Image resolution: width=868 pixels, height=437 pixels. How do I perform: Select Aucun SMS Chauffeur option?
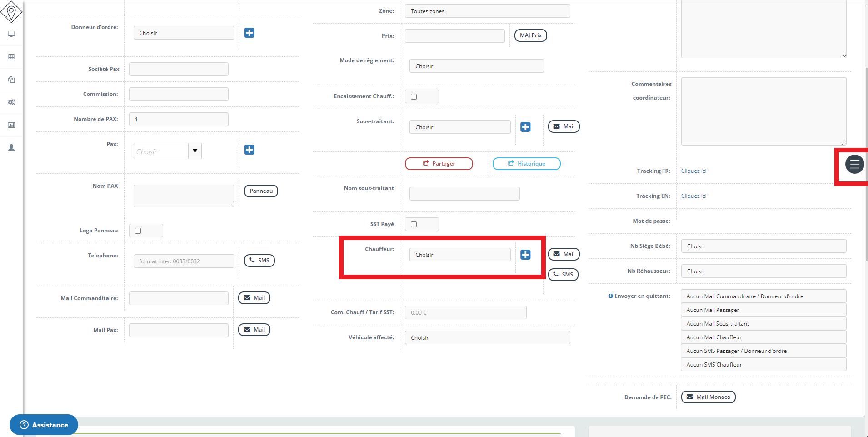pyautogui.click(x=763, y=364)
